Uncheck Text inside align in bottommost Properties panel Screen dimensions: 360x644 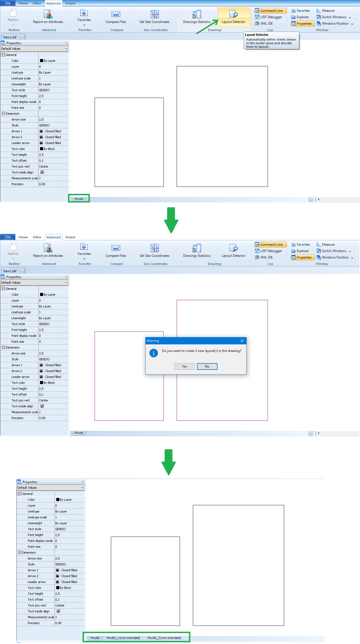(x=58, y=611)
